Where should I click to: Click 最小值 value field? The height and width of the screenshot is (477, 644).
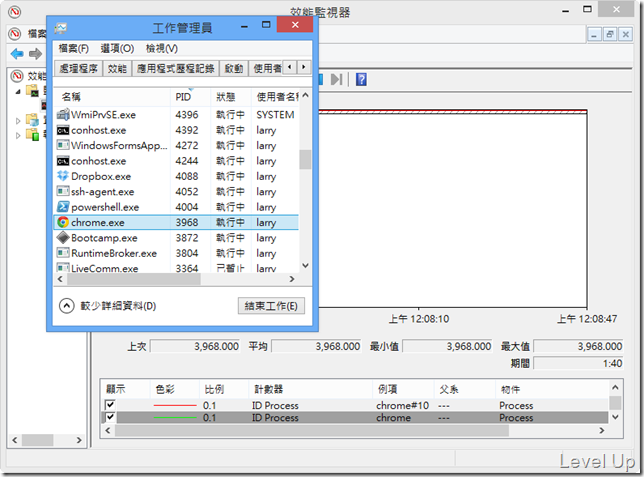[x=448, y=346]
